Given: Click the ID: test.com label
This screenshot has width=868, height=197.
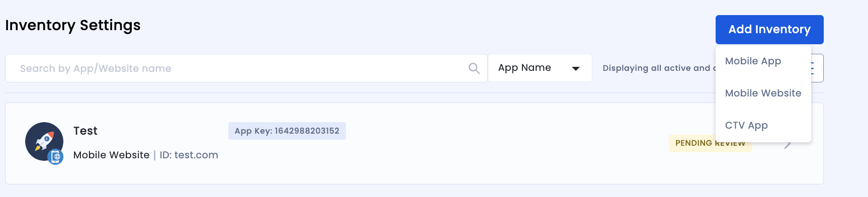Looking at the screenshot, I should tap(189, 155).
